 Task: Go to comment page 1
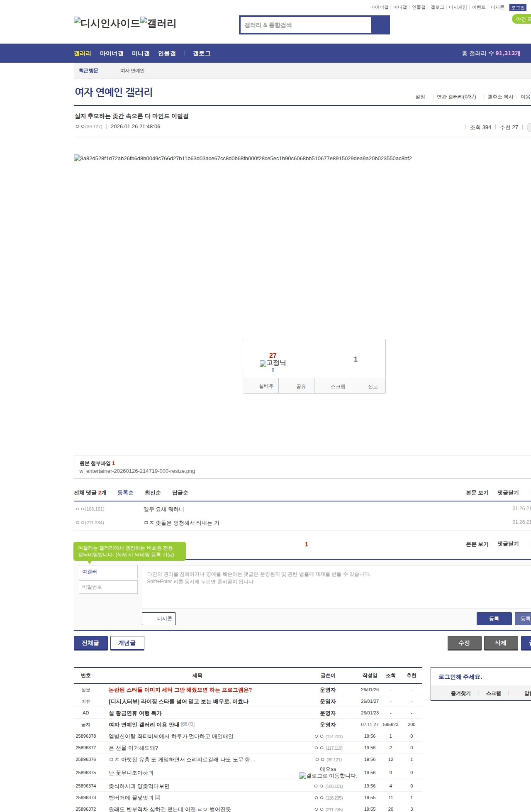pos(307,544)
